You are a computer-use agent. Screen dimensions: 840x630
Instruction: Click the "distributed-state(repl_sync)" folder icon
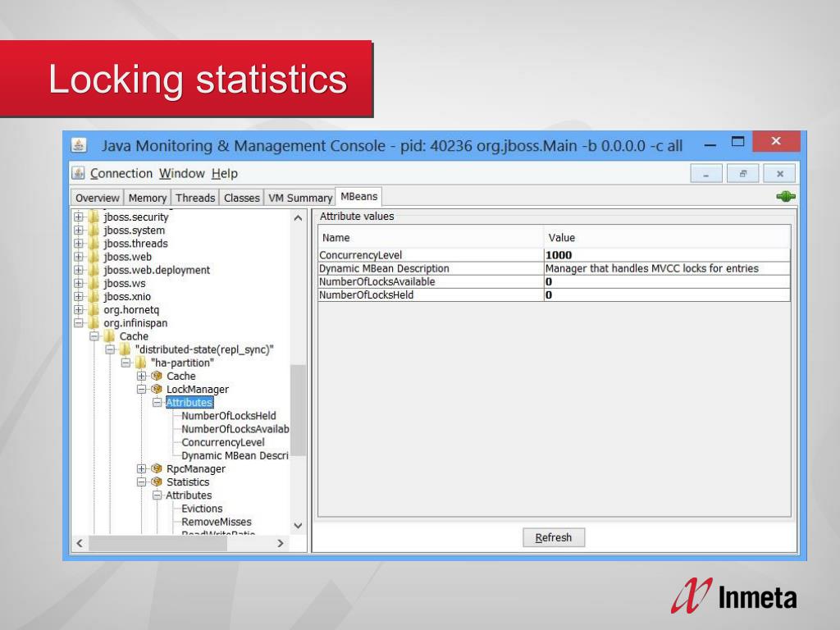126,349
